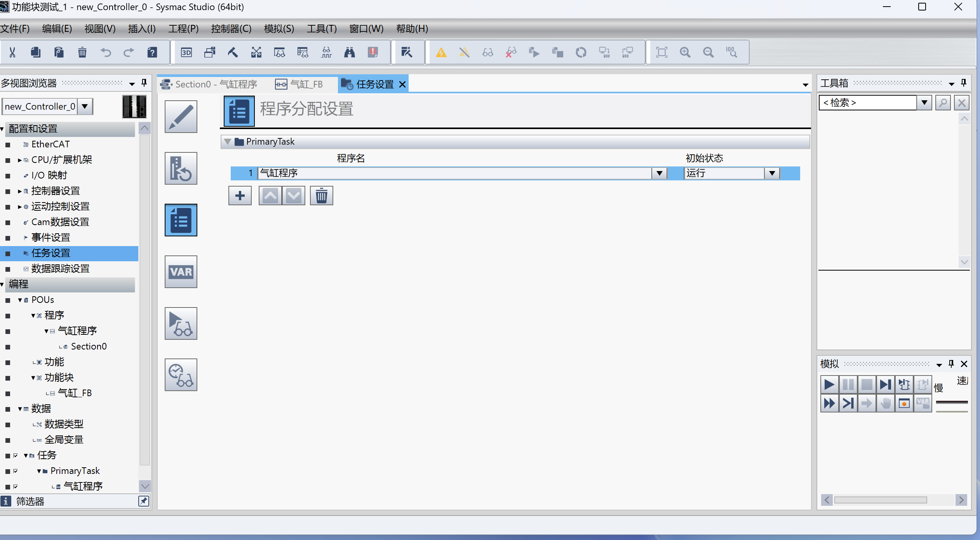The width and height of the screenshot is (980, 540).
Task: Click the zoom in magnifier toolbar icon
Action: point(685,52)
